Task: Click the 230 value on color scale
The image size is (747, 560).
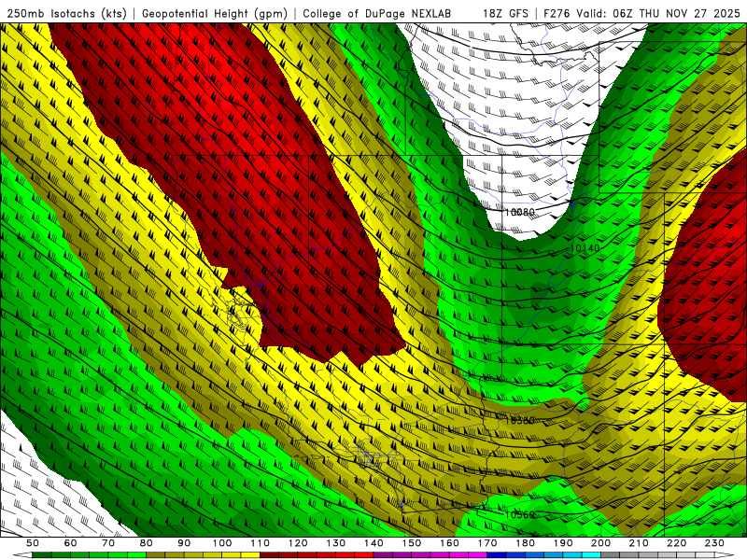Action: [714, 543]
